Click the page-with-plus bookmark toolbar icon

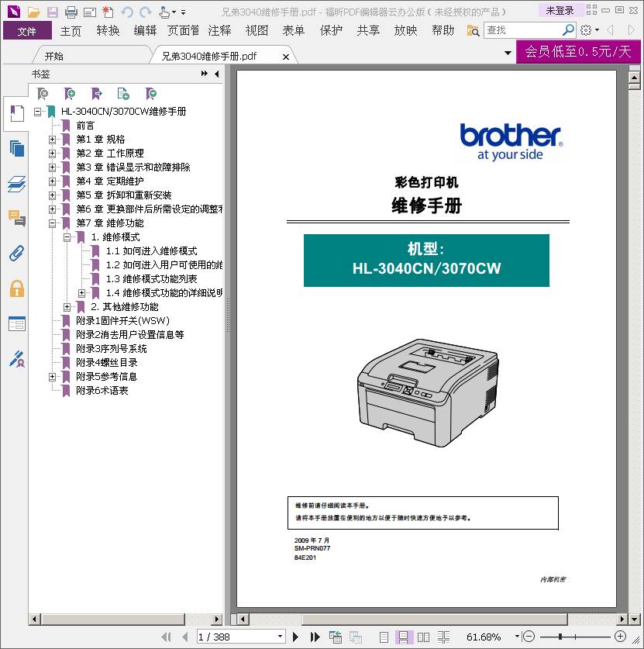tap(123, 94)
